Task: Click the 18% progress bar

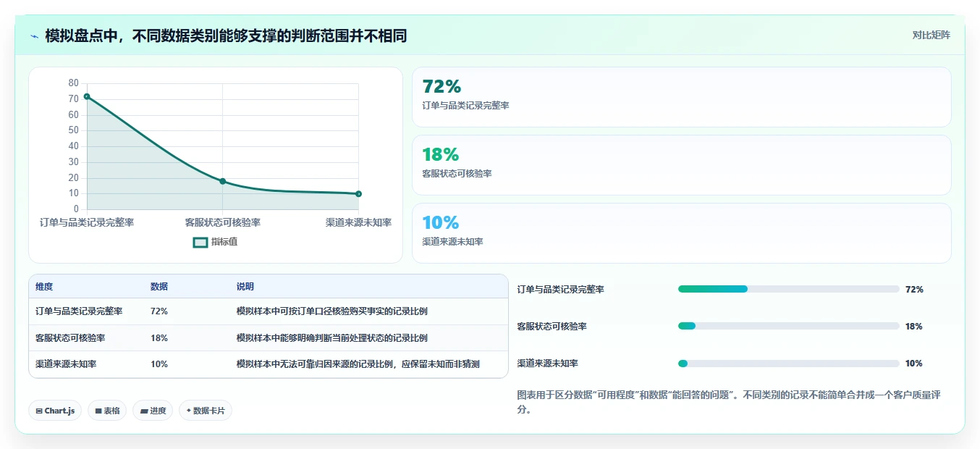Action: [789, 326]
